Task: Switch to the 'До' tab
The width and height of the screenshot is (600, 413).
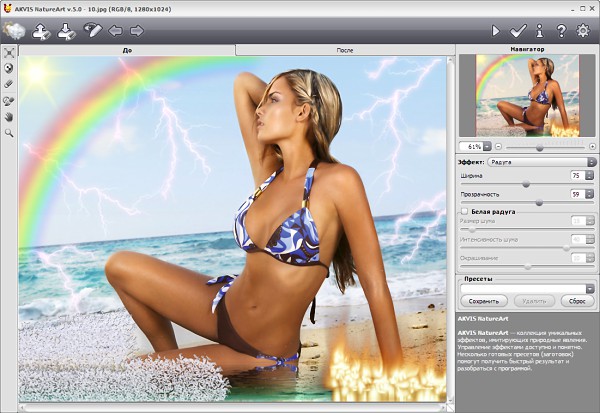Action: pos(127,49)
